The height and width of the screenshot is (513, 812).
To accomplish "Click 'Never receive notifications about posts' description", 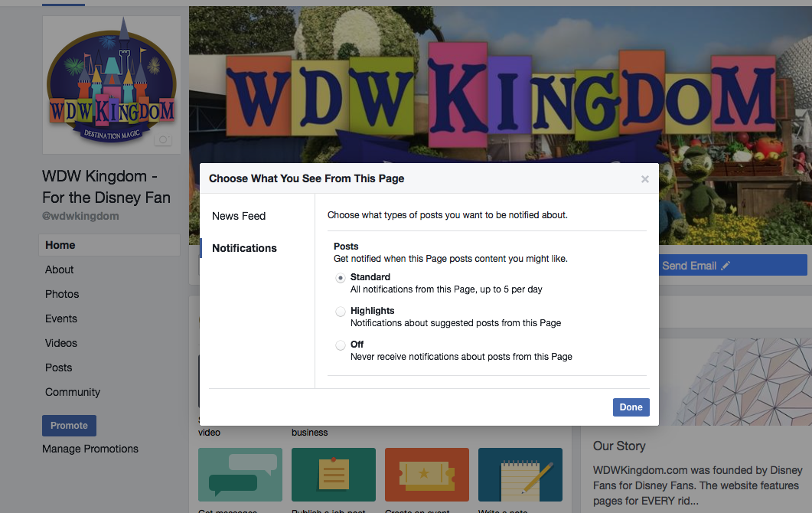I will 461,357.
